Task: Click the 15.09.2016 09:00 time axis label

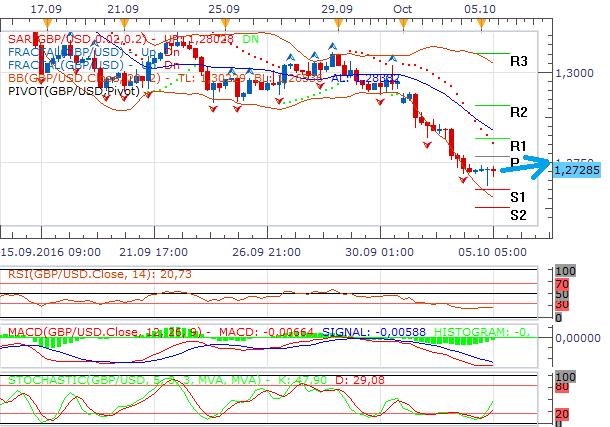Action: pos(50,251)
